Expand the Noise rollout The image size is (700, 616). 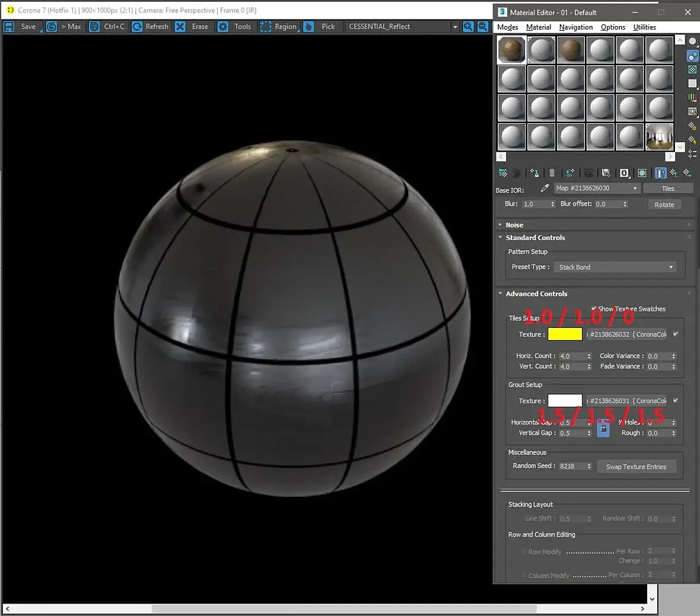(x=514, y=225)
